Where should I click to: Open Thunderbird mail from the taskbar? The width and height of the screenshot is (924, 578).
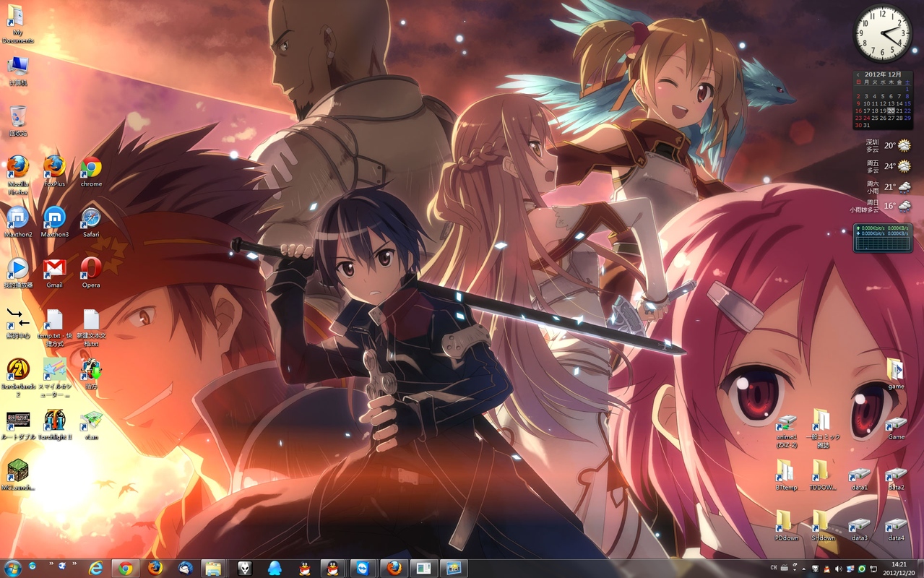point(186,568)
